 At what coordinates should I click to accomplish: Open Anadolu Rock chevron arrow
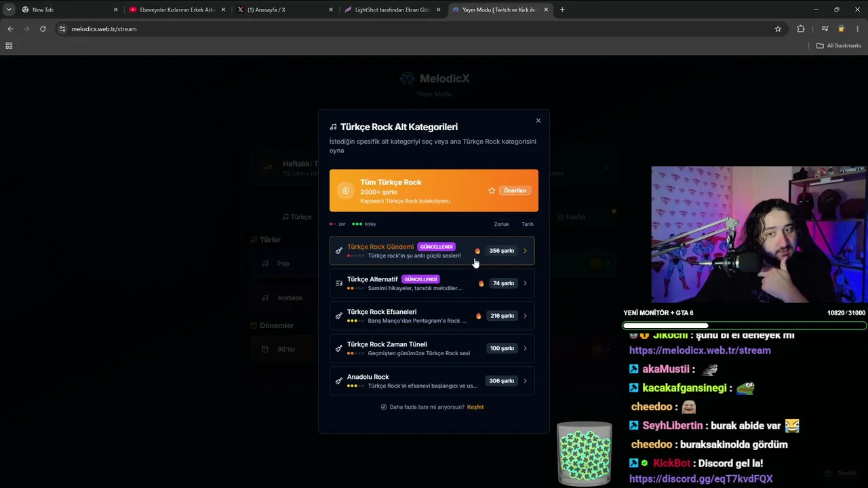tap(525, 381)
